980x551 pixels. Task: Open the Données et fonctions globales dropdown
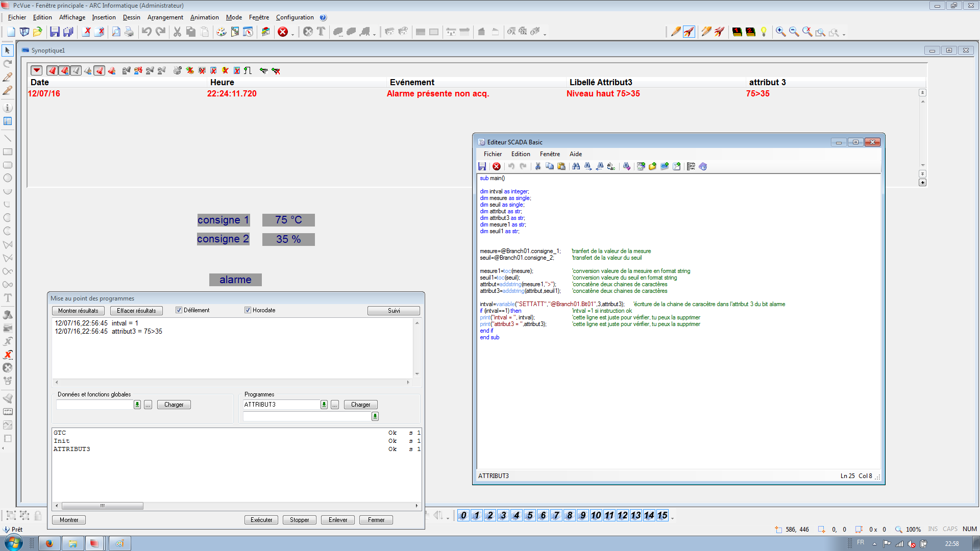click(x=137, y=405)
